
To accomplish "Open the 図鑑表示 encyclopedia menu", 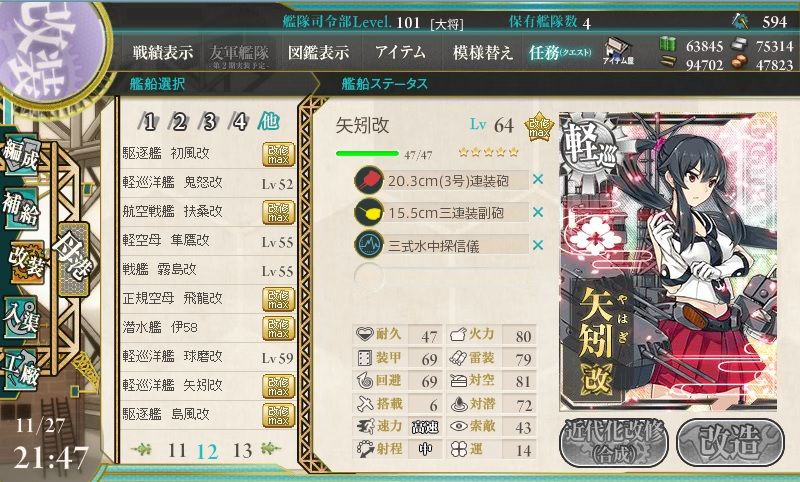I will [318, 52].
